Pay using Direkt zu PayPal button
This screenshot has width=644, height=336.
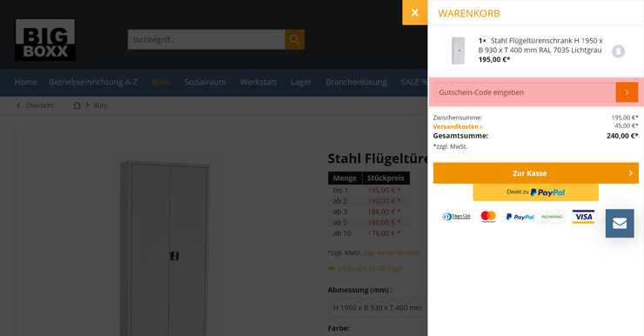(535, 192)
